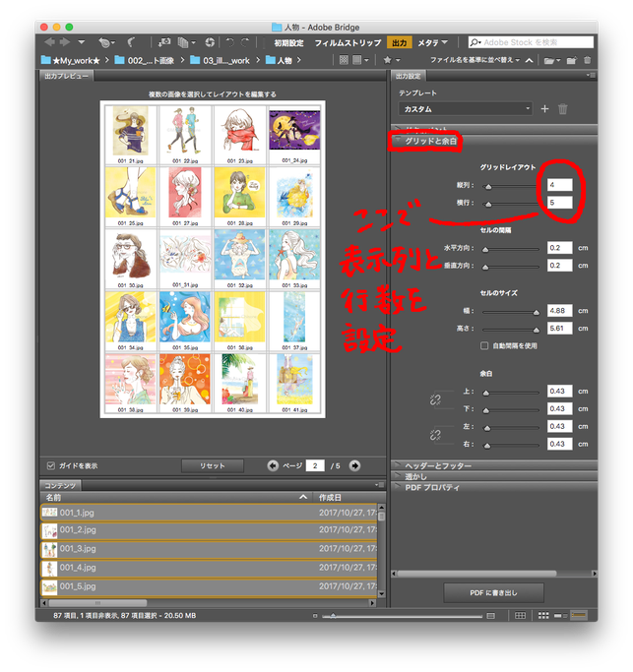
Task: Open the カスタム template dropdown
Action: coord(466,109)
